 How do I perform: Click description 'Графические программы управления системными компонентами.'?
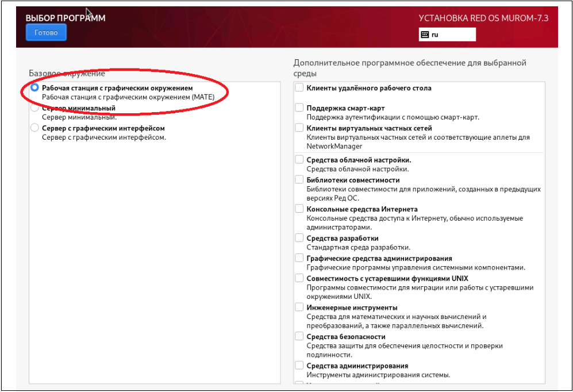tap(416, 267)
